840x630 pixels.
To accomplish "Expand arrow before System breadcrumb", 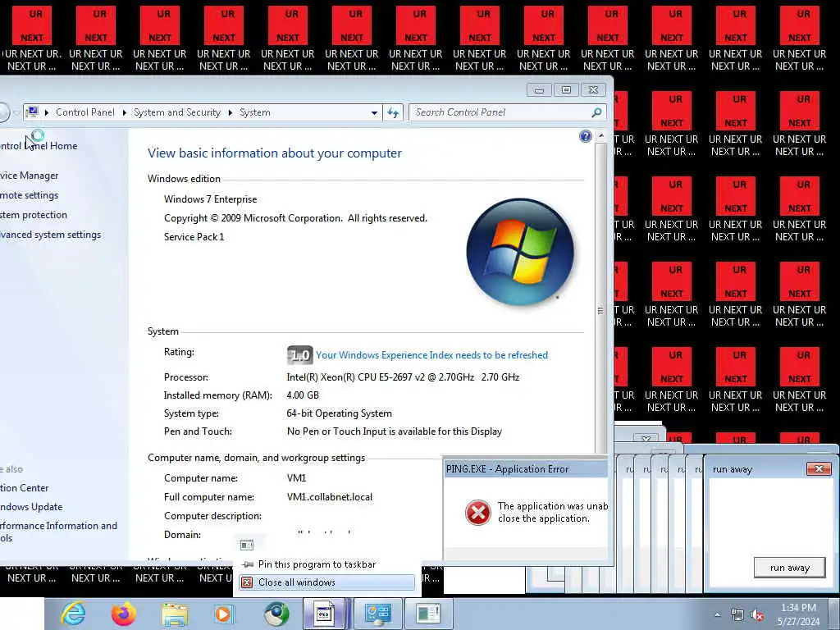I will [231, 112].
